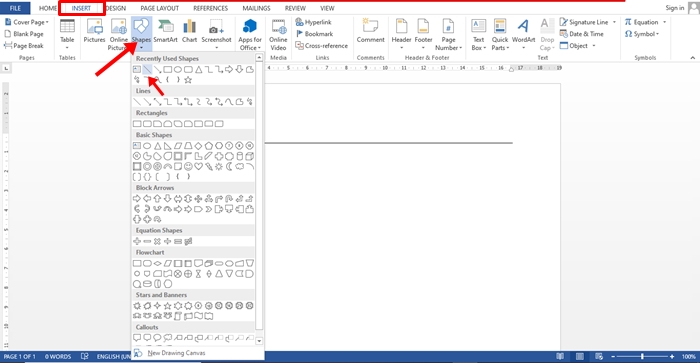Collapse the ribbon with the chevron
The image size is (700, 363).
click(692, 58)
